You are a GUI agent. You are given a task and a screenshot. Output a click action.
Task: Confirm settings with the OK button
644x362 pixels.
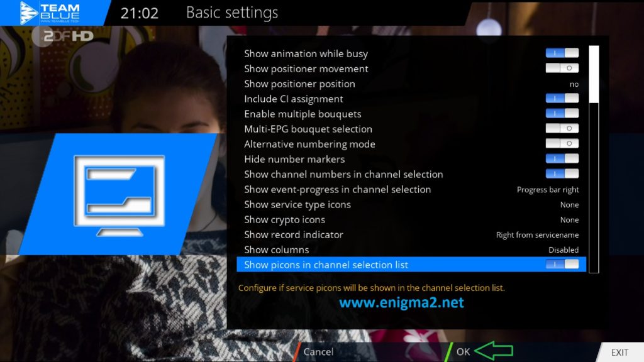tap(462, 352)
